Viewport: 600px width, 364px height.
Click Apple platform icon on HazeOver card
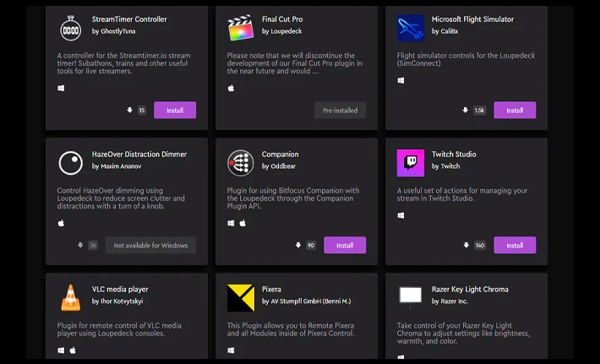(x=61, y=223)
